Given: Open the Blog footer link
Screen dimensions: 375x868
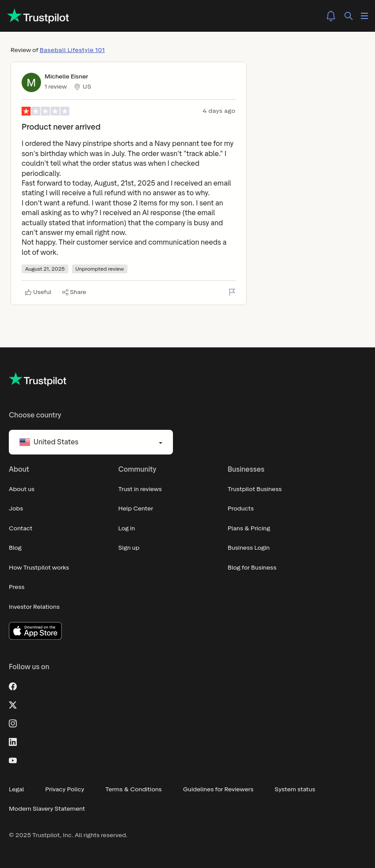Looking at the screenshot, I should pos(15,548).
